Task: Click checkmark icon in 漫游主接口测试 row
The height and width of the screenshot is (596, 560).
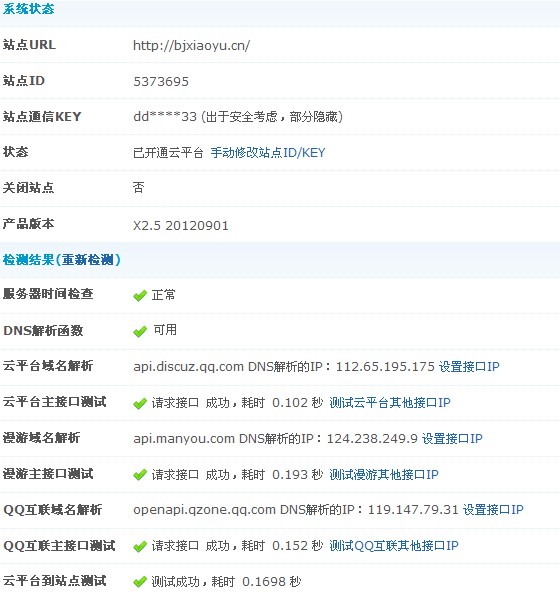Action: (x=140, y=474)
